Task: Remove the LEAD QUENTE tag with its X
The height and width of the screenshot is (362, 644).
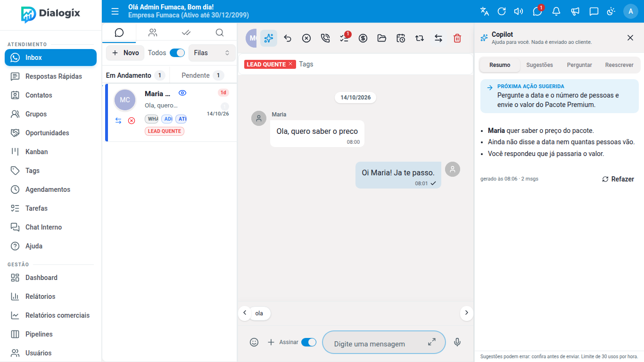Action: click(290, 64)
